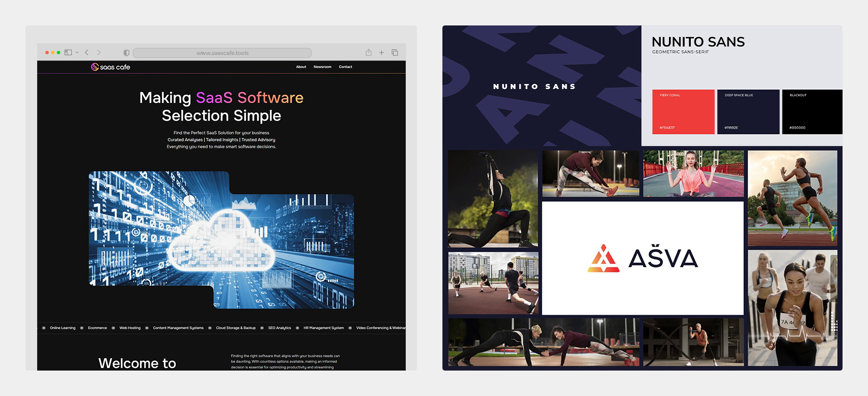Image resolution: width=868 pixels, height=396 pixels.
Task: Select the Online Learning category link
Action: pos(63,328)
